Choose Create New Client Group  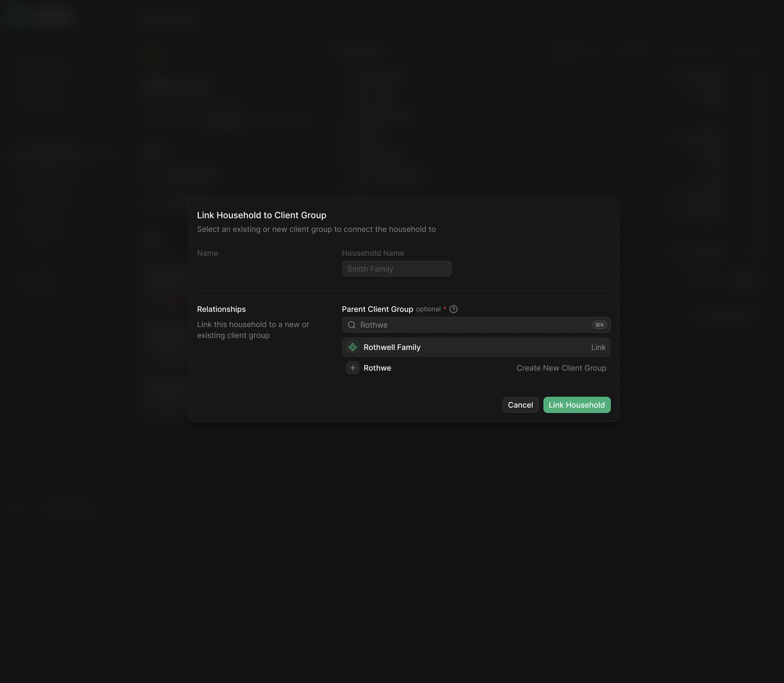coord(561,368)
